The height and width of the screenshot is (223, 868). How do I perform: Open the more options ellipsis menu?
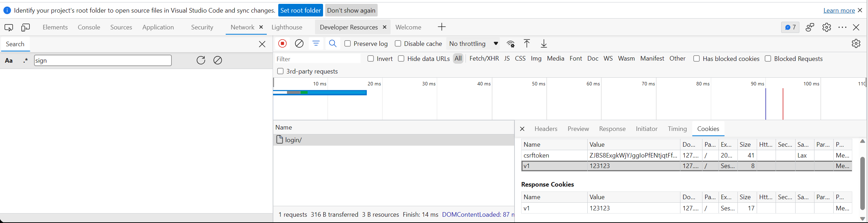click(x=842, y=27)
